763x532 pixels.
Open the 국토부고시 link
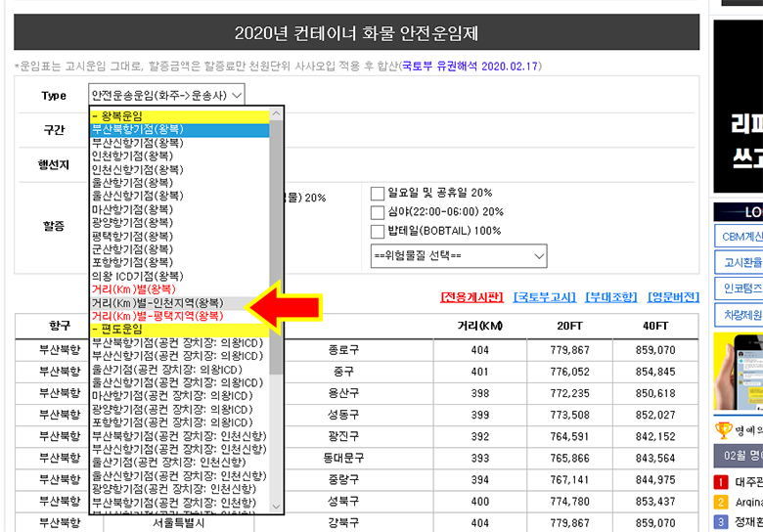[x=545, y=297]
